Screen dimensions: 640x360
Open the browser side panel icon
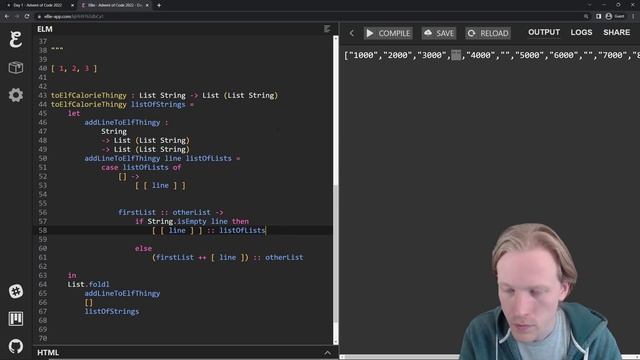[598, 16]
